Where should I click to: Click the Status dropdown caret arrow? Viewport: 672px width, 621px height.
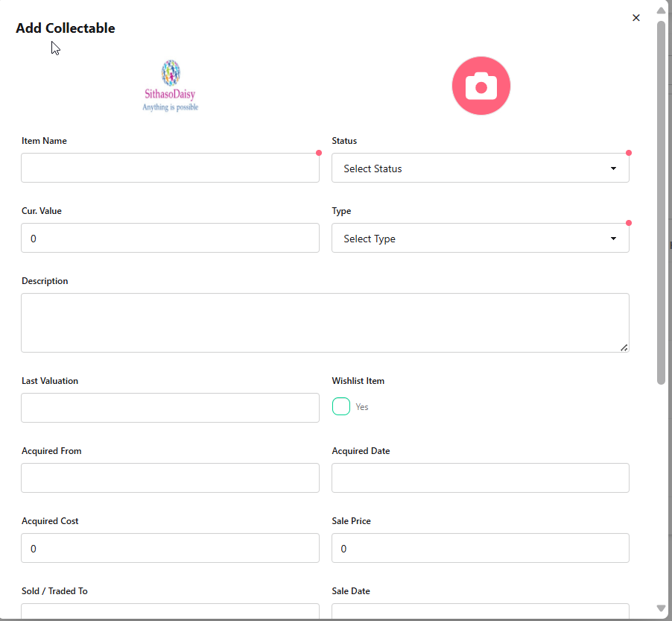(x=613, y=168)
